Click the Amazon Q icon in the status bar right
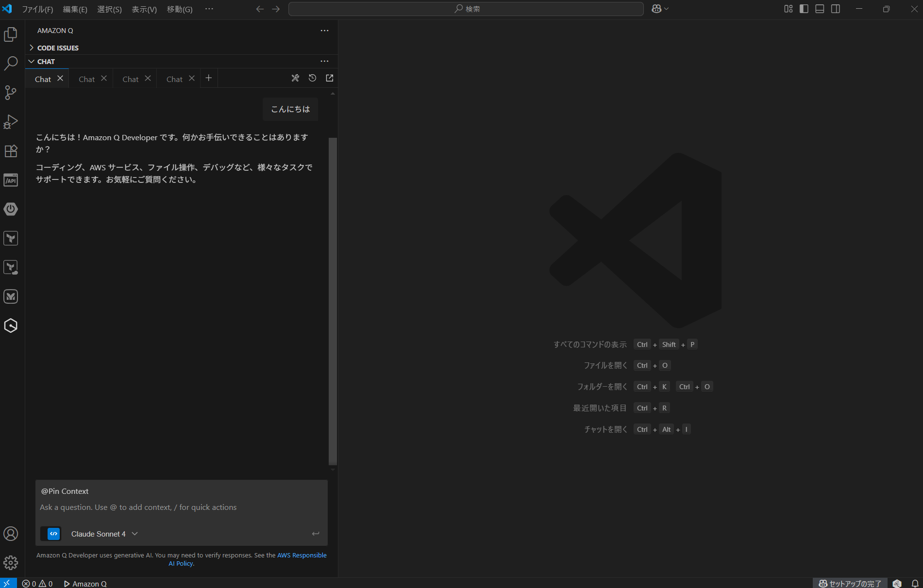This screenshot has height=588, width=923. [x=897, y=583]
